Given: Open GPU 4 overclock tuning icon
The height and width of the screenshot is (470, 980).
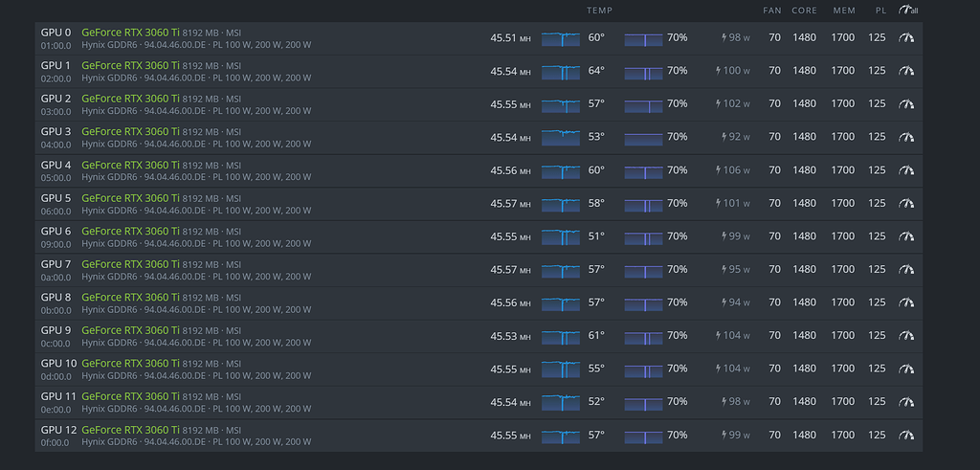Looking at the screenshot, I should point(906,170).
